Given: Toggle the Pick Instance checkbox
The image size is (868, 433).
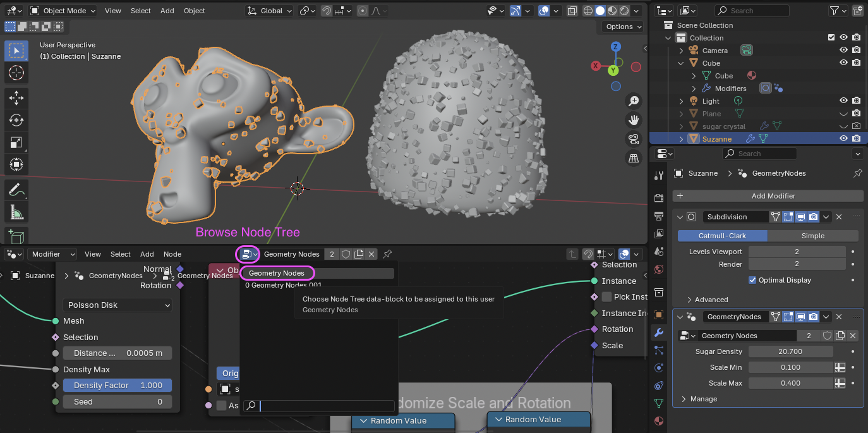Looking at the screenshot, I should (606, 297).
